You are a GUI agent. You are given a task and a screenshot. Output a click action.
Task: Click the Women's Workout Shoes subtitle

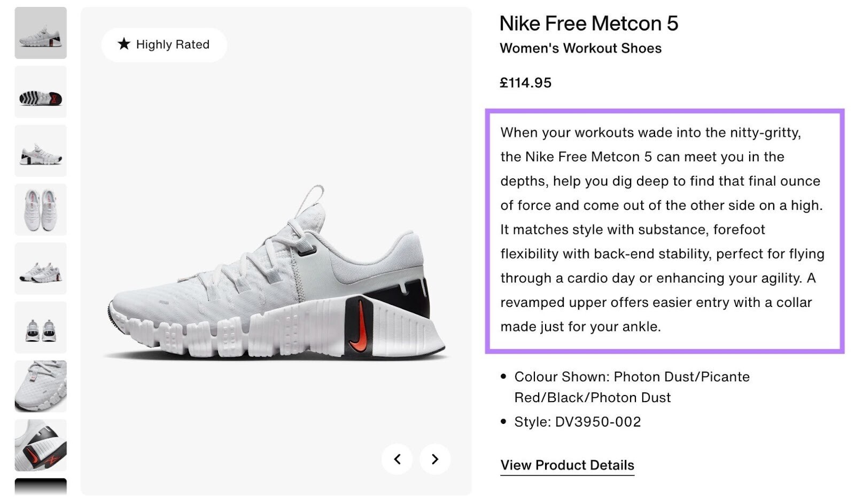[580, 48]
